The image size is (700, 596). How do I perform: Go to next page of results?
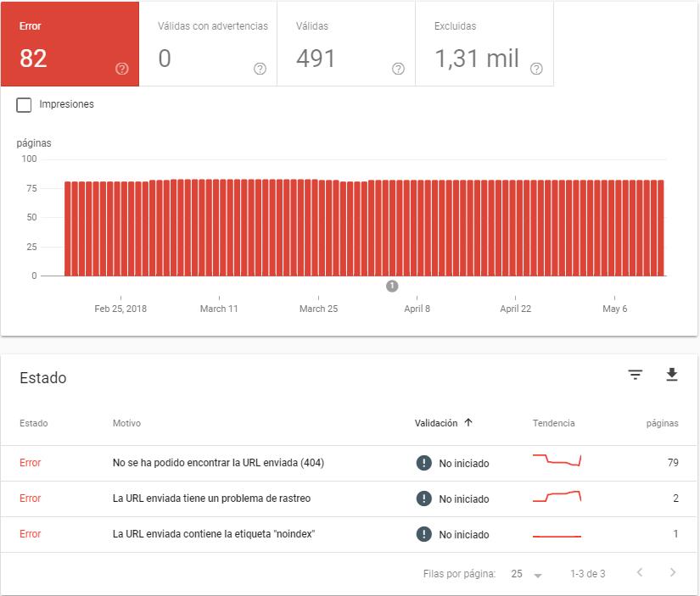click(673, 573)
